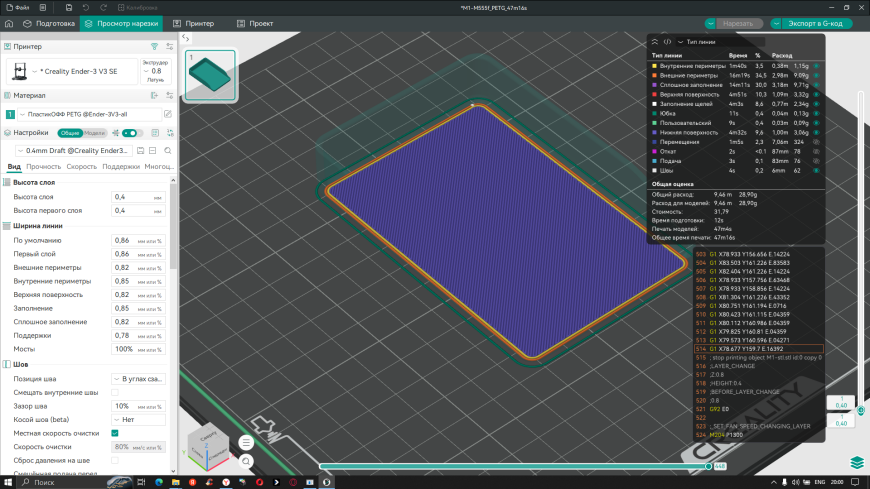Open the round hamburger menu button in viewport
870x489 pixels.
246,442
